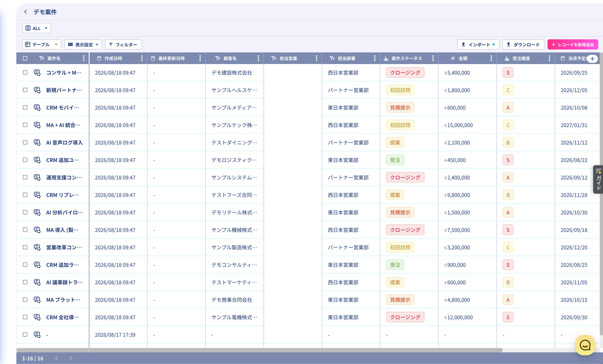Open comment icon for CRM 追加ラ… row

coord(37,265)
